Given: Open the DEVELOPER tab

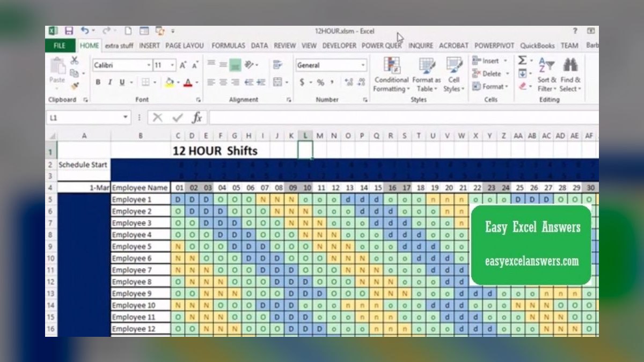Looking at the screenshot, I should click(x=339, y=46).
